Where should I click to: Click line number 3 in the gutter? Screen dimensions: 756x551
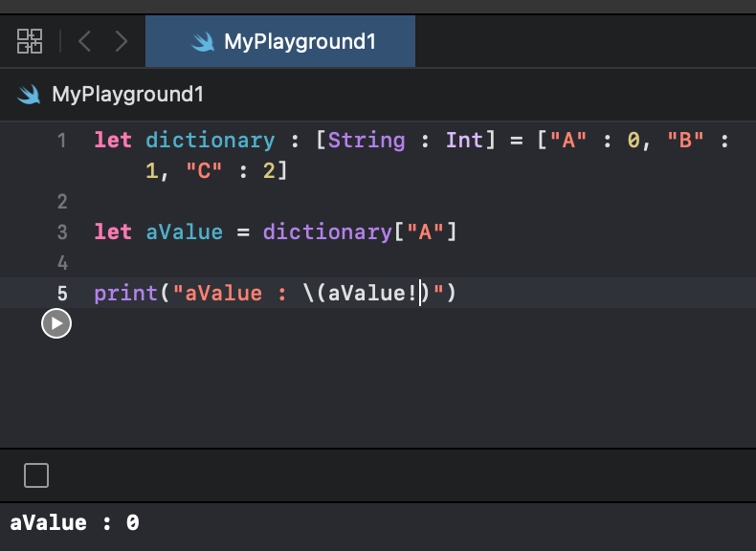[62, 232]
